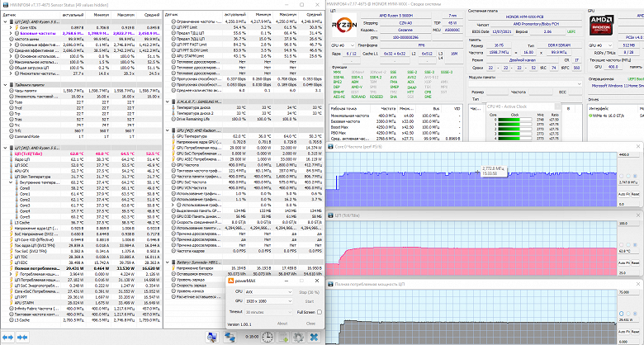
Task: Click the clock icon of L3 Cache frequency row
Action: [x=11, y=320]
